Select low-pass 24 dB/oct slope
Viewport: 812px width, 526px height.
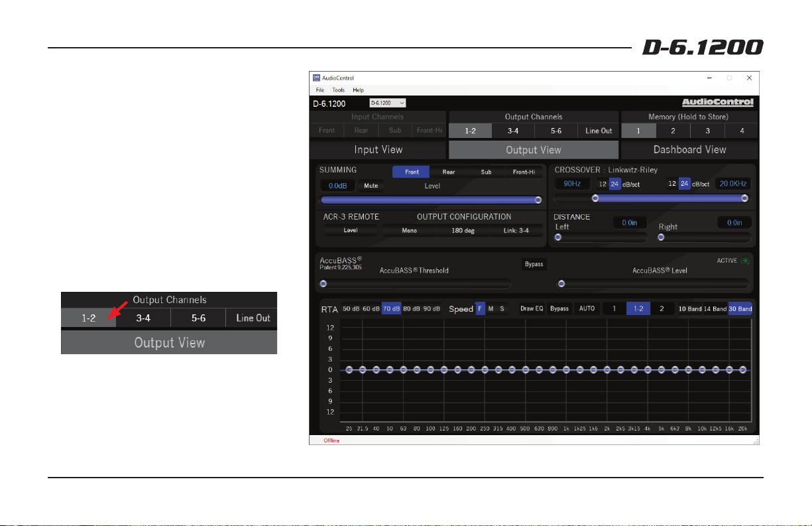[x=684, y=184]
